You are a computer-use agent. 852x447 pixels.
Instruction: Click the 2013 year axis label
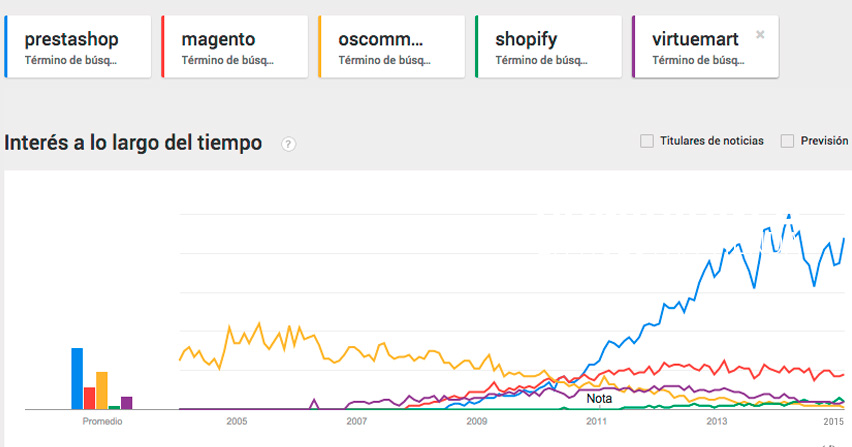click(717, 423)
